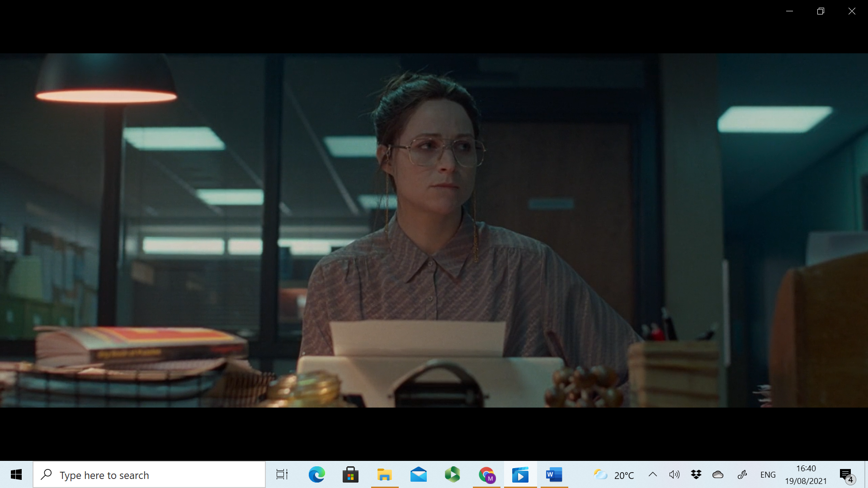Restore down the video player window
Viewport: 868px width, 488px height.
coord(821,11)
